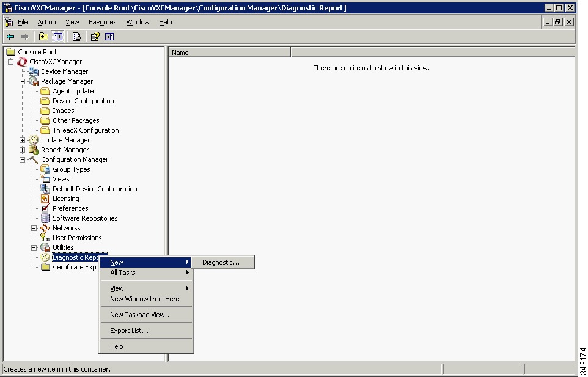Click the Other Packages folder icon
This screenshot has height=377, width=588.
click(45, 120)
